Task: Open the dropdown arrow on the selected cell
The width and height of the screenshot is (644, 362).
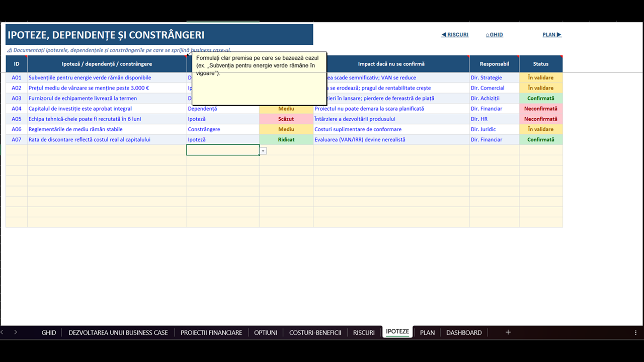Action: 263,151
